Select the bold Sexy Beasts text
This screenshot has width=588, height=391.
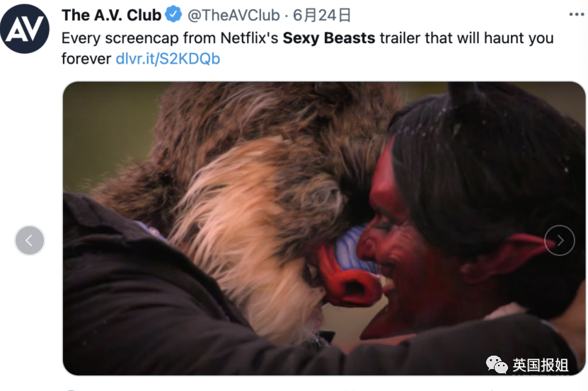(329, 38)
